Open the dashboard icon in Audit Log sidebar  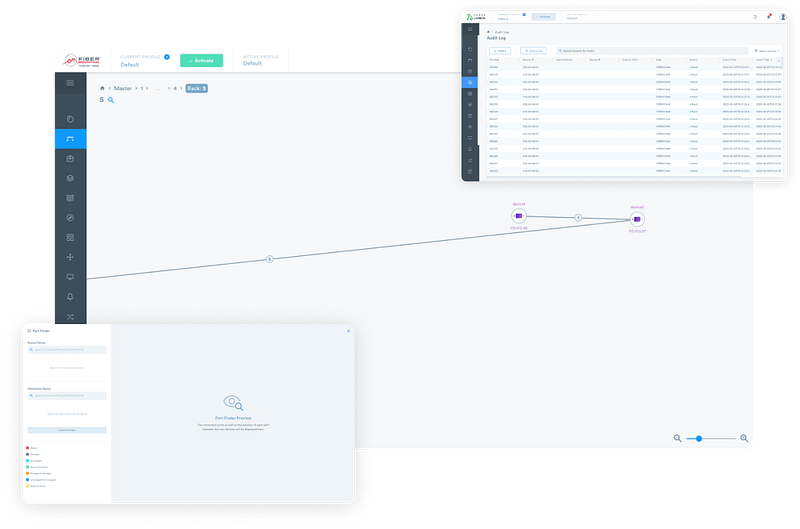470,49
